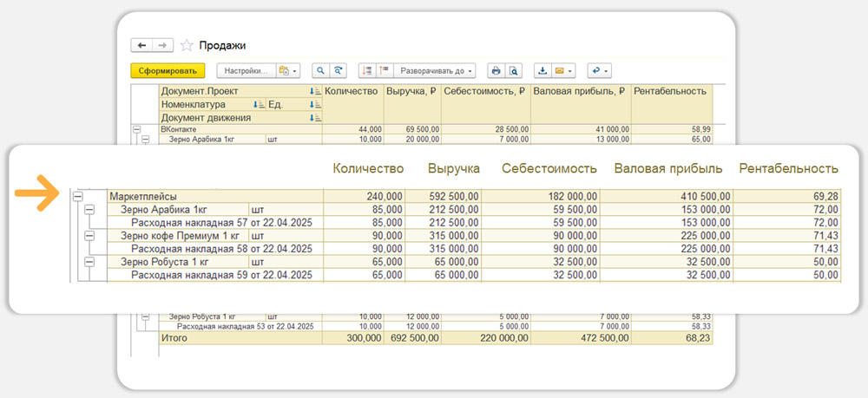Open print preview icon
Image resolution: width=868 pixels, height=398 pixels.
point(513,70)
